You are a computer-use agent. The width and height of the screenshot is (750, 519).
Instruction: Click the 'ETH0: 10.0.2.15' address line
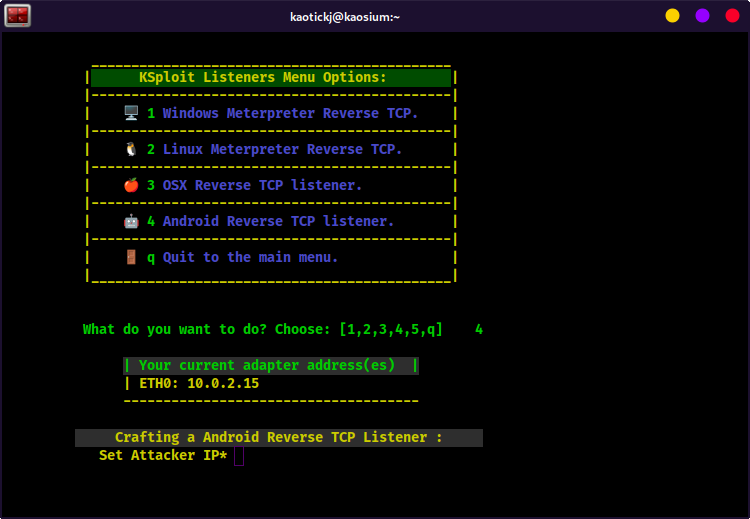(x=199, y=383)
